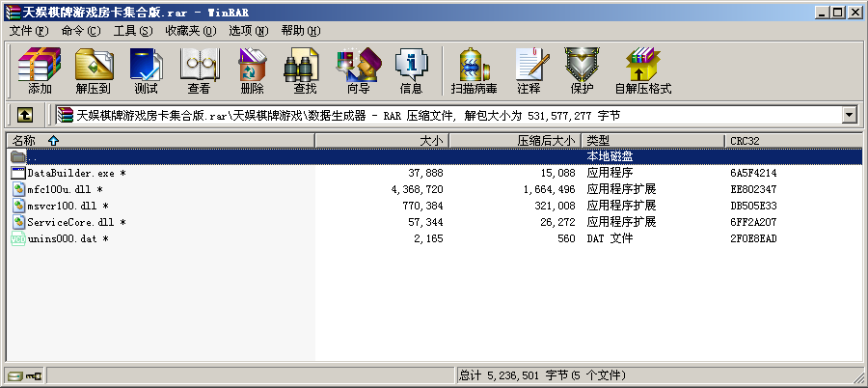Launch the 向导 (Wizard) tool
This screenshot has width=868, height=388.
pyautogui.click(x=358, y=70)
